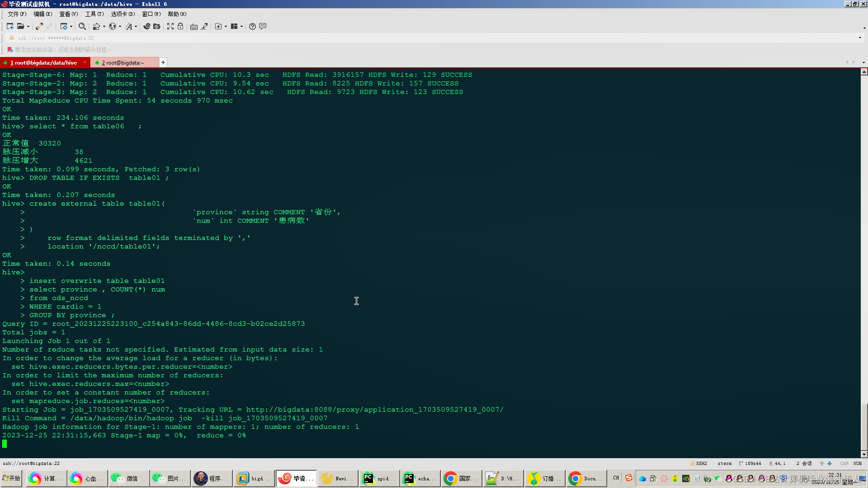Open the 查看 menu
Image resolution: width=868 pixels, height=488 pixels.
tap(68, 14)
